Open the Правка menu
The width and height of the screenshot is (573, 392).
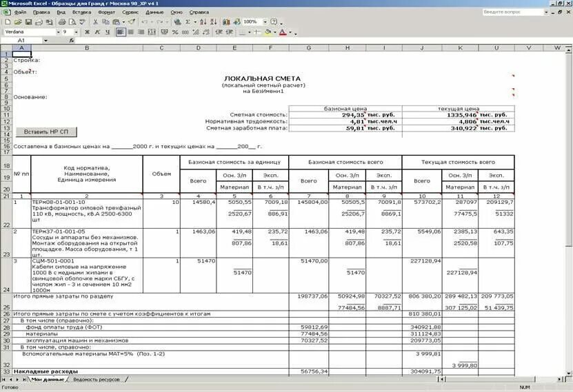[41, 12]
